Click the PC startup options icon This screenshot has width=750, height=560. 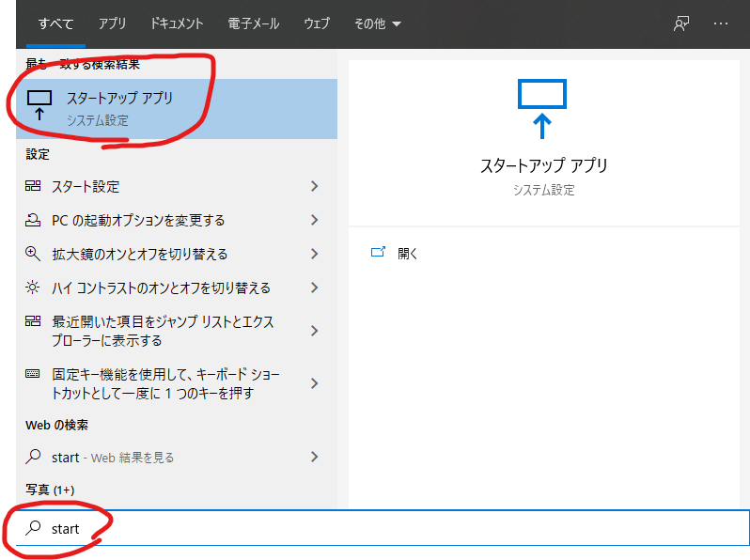click(x=33, y=220)
